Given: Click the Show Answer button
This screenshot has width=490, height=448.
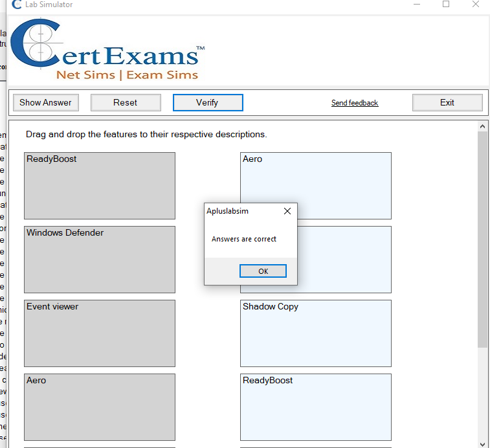Looking at the screenshot, I should pos(45,102).
